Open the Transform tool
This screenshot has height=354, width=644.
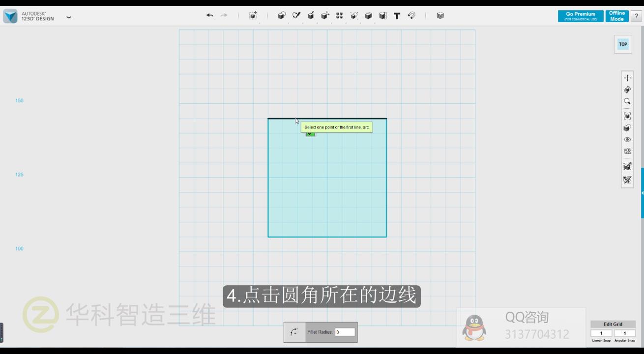253,16
